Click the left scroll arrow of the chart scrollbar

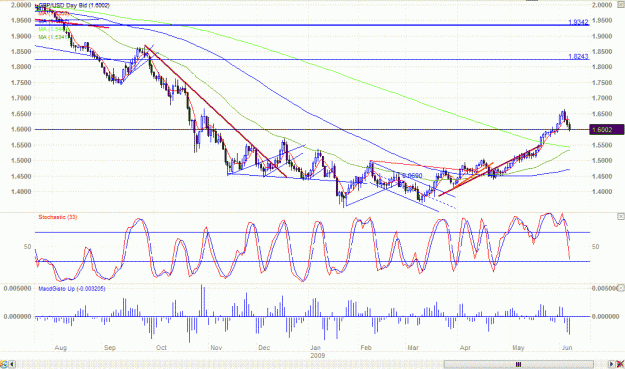[12, 364]
